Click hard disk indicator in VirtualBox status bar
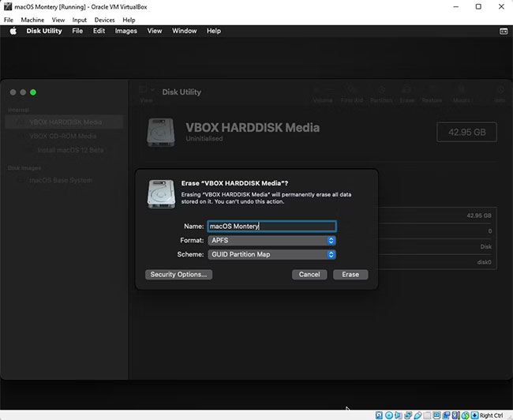The height and width of the screenshot is (420, 513). 379,415
